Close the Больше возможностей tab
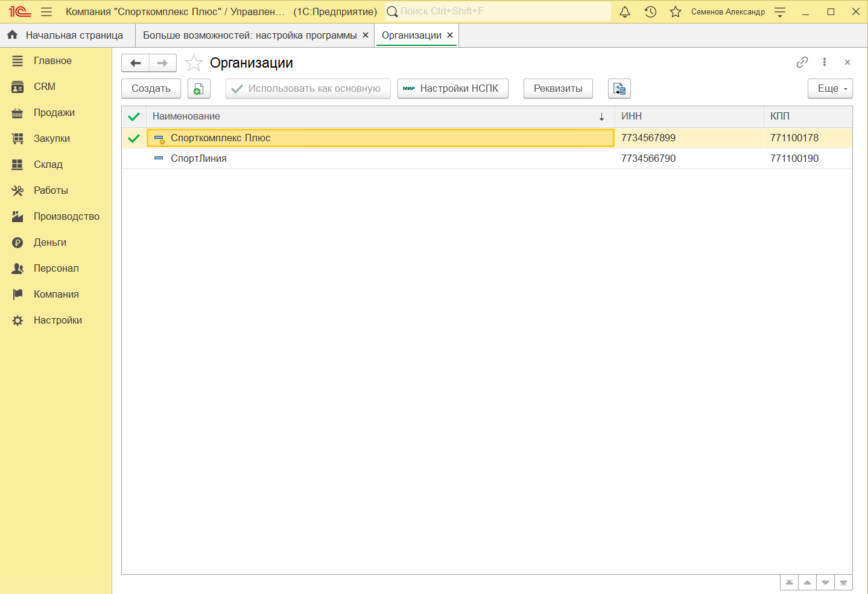The height and width of the screenshot is (594, 868). (366, 35)
